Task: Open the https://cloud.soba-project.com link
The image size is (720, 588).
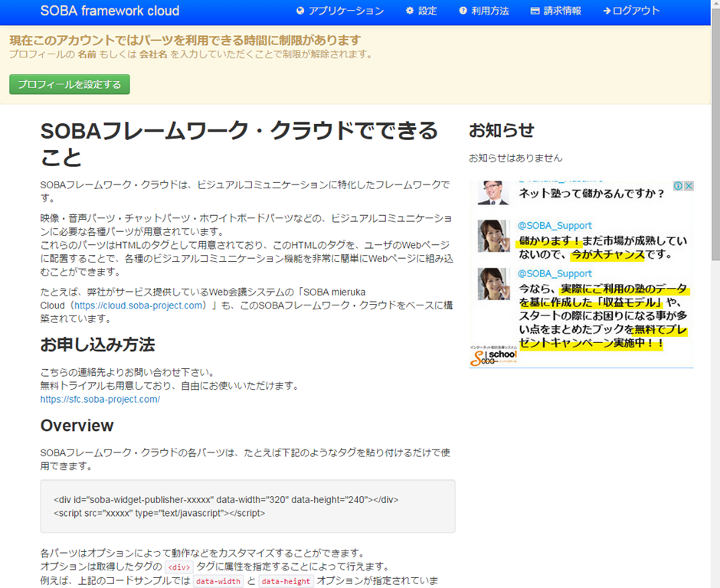Action: pos(138,305)
